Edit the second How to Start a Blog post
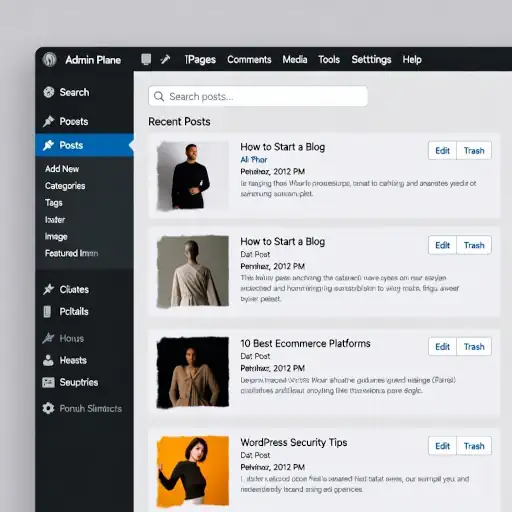The image size is (512, 512). [x=442, y=245]
